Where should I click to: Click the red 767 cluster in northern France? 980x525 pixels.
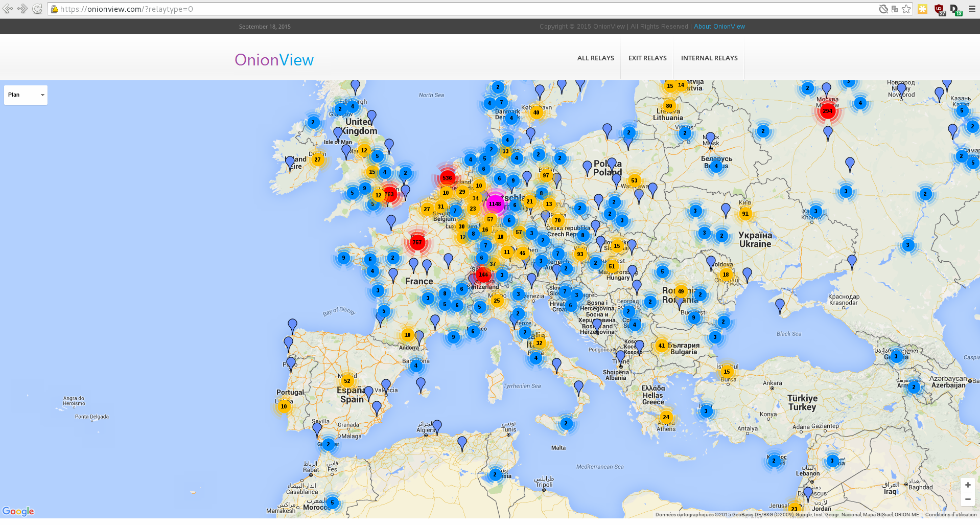(x=417, y=242)
